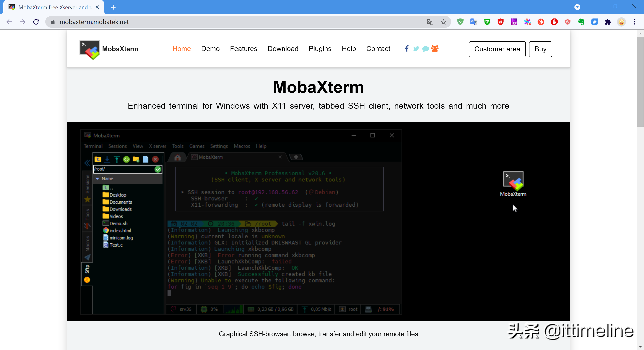The image size is (644, 350).
Task: Bookmark this page with the star icon
Action: point(443,22)
